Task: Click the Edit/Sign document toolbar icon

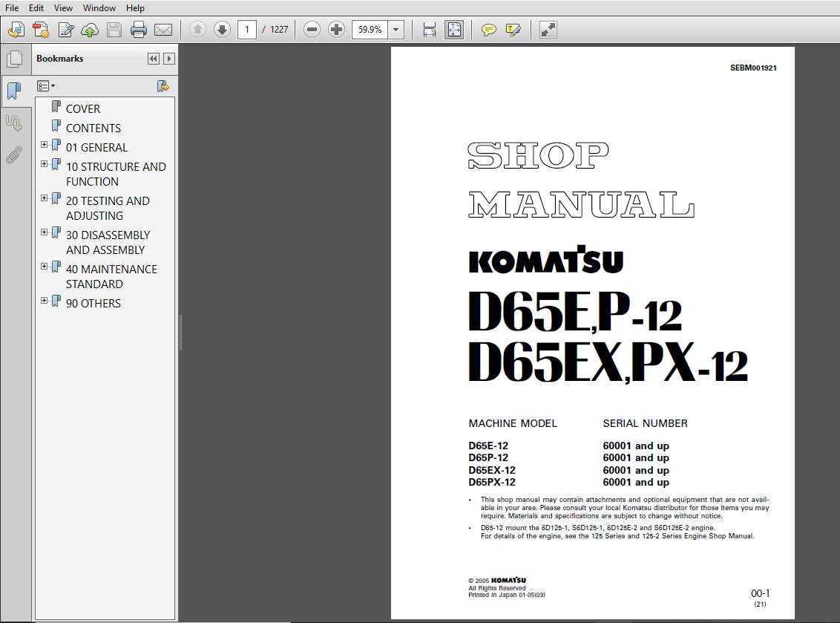Action: [66, 30]
